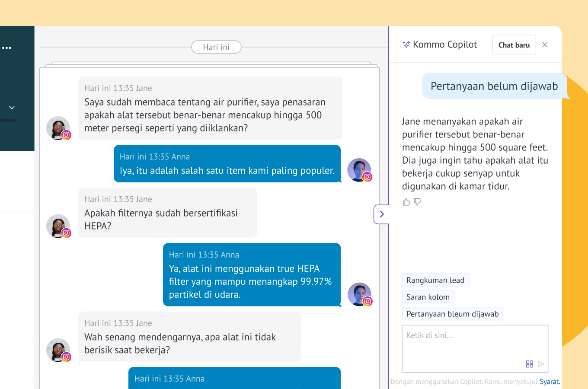Click the three dots menu in sidebar
The image size is (588, 389).
6,48
